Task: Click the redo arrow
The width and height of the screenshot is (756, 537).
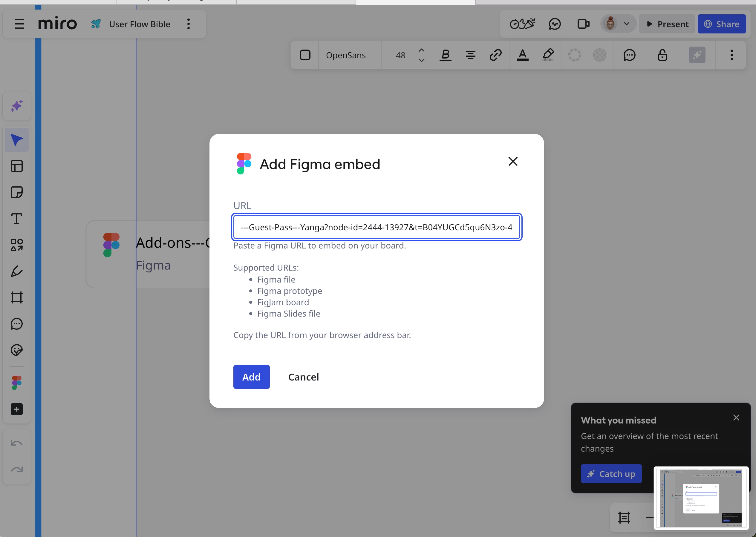Action: 16,470
